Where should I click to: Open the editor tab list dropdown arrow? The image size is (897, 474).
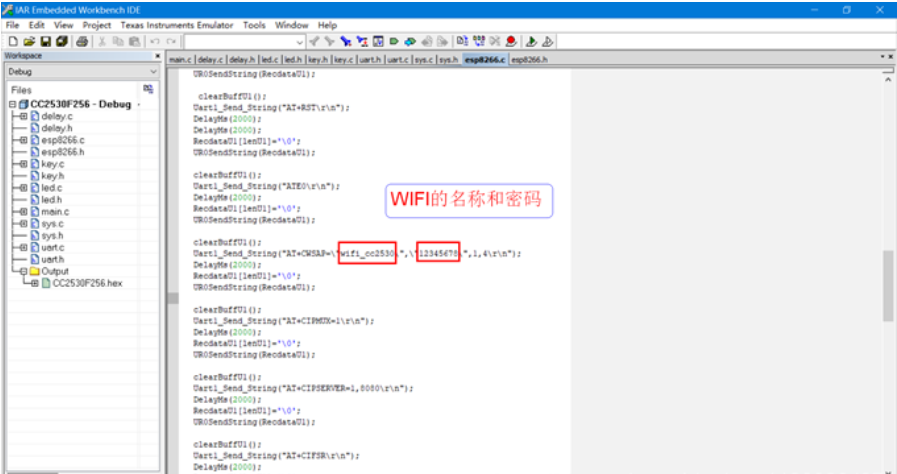(x=882, y=57)
